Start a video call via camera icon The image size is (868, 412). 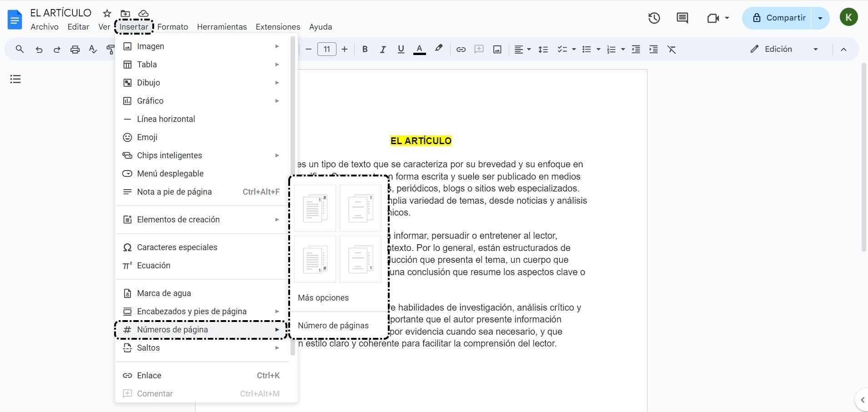tap(713, 18)
